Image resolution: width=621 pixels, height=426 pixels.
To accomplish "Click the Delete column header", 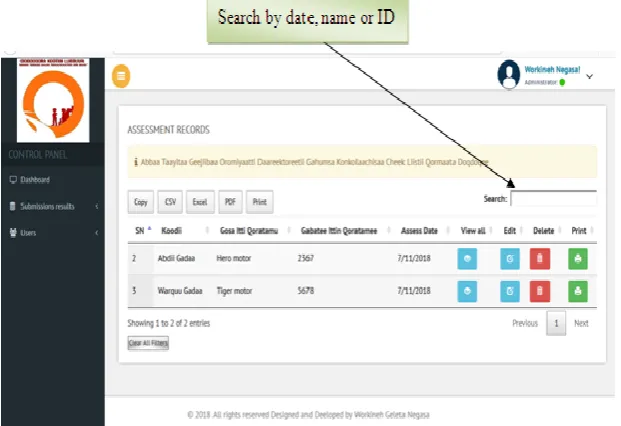I will pos(543,230).
